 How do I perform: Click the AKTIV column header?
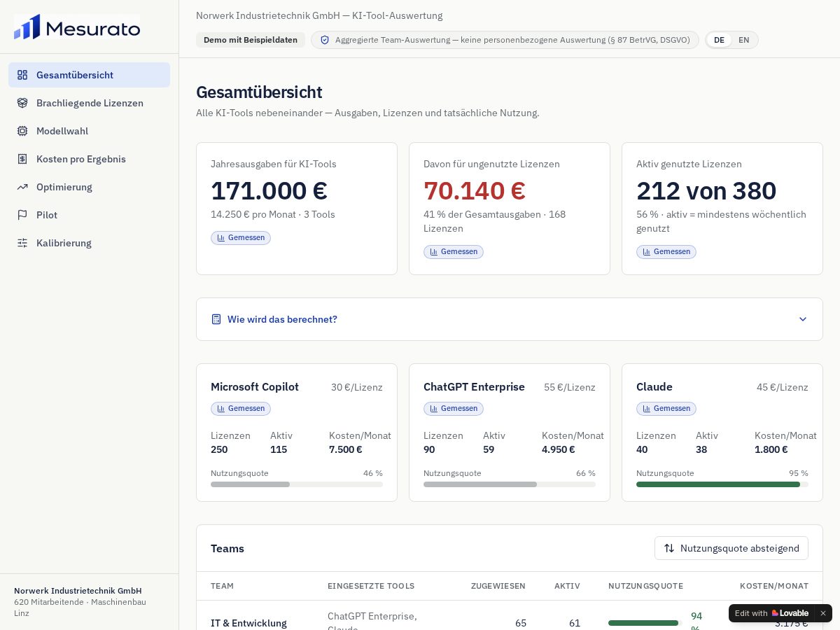point(567,586)
